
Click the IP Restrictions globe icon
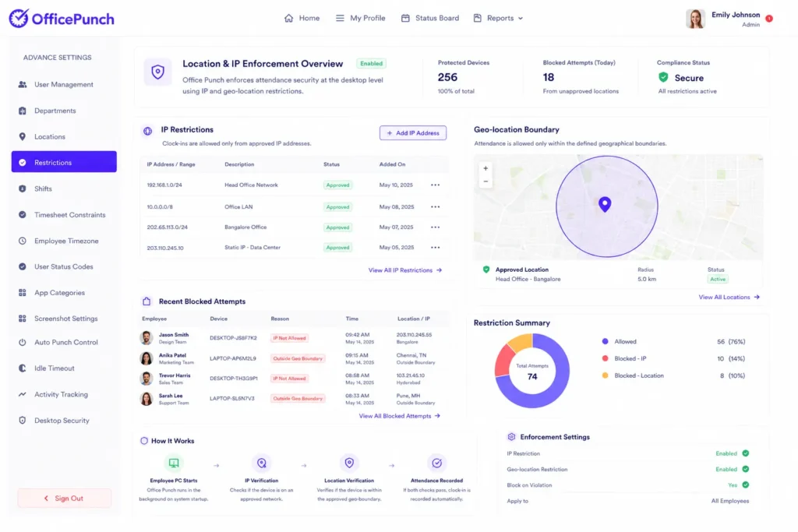[147, 131]
